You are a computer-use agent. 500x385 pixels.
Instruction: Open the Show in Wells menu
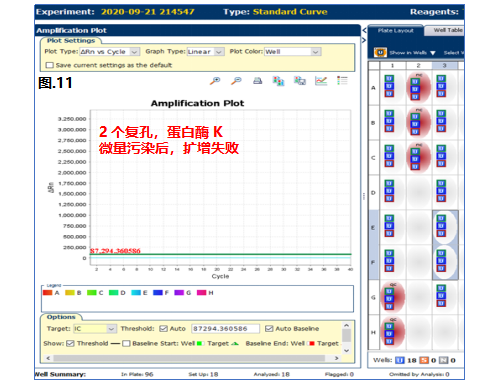(412, 53)
